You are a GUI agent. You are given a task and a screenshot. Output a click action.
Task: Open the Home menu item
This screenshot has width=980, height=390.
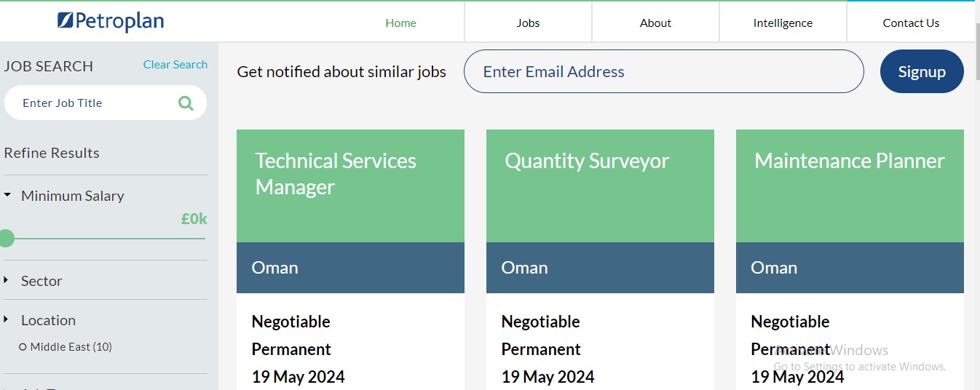(400, 23)
